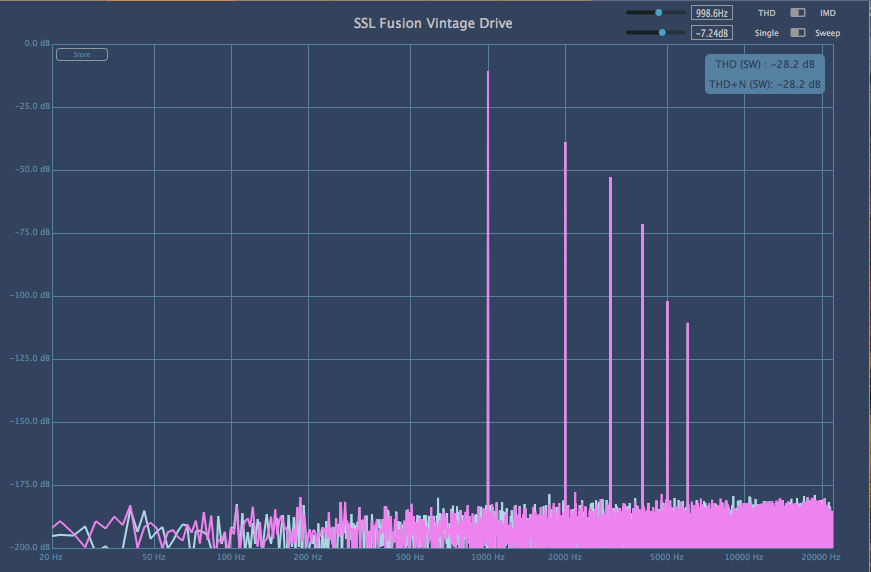Viewport: 871px width, 572px height.
Task: Click the 200 Hz axis label
Action: pos(308,557)
